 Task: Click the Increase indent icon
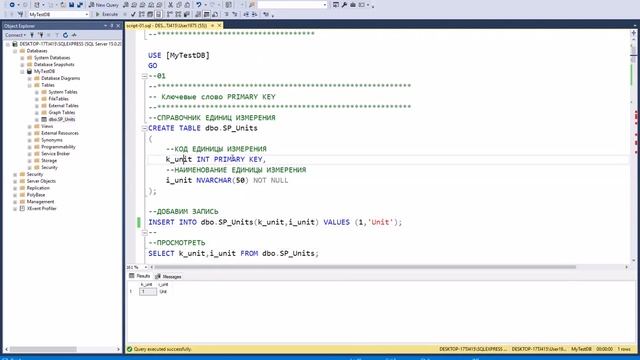(254, 14)
